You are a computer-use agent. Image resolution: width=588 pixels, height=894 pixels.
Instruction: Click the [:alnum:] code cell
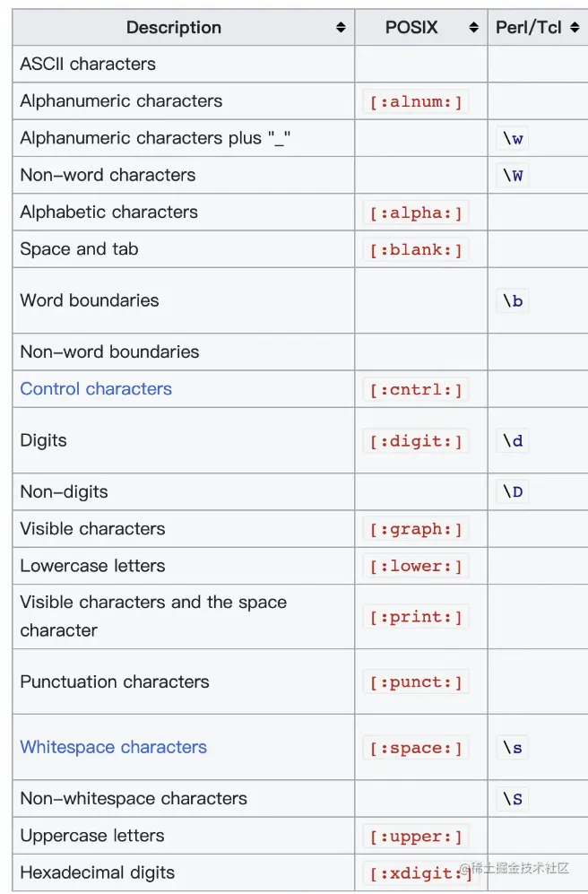pos(416,101)
